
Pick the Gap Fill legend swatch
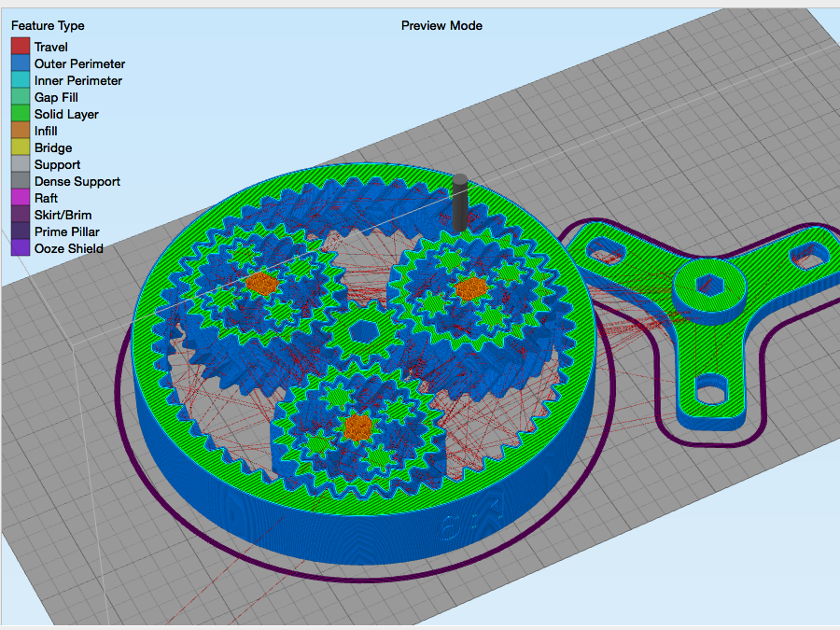pos(21,97)
